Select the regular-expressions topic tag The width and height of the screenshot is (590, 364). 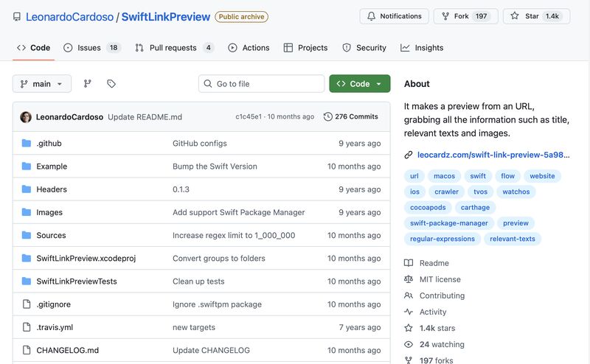(442, 239)
